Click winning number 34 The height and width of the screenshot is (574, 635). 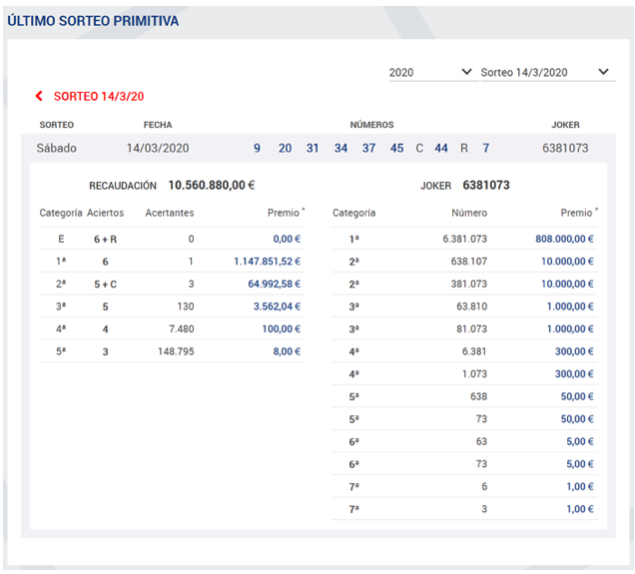point(341,148)
